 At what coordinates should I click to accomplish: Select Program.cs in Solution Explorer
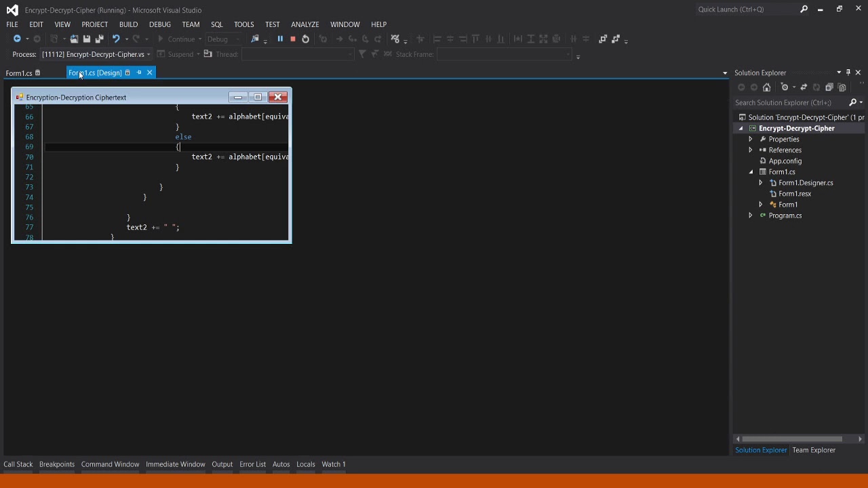[x=785, y=216]
